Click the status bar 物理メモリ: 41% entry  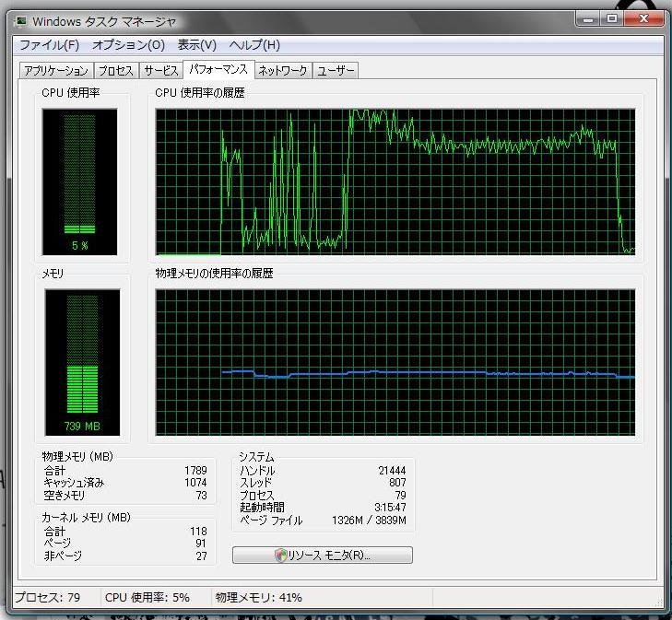click(258, 597)
